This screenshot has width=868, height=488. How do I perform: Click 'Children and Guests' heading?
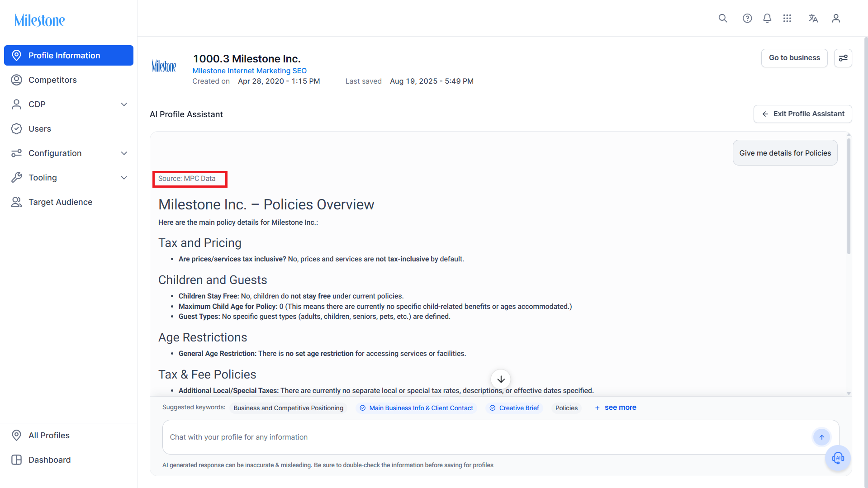213,280
